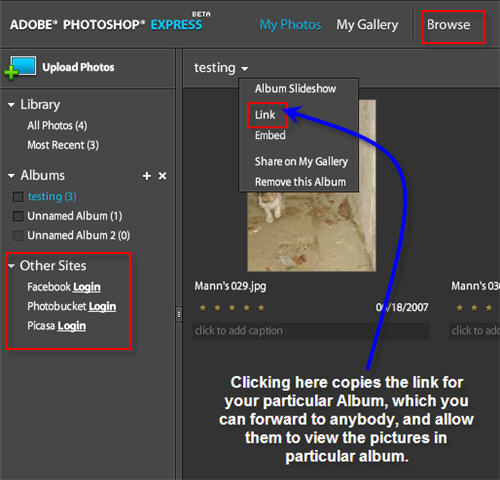Image resolution: width=500 pixels, height=480 pixels.
Task: Rate Mann's 029.jpg one star
Action: 203,308
